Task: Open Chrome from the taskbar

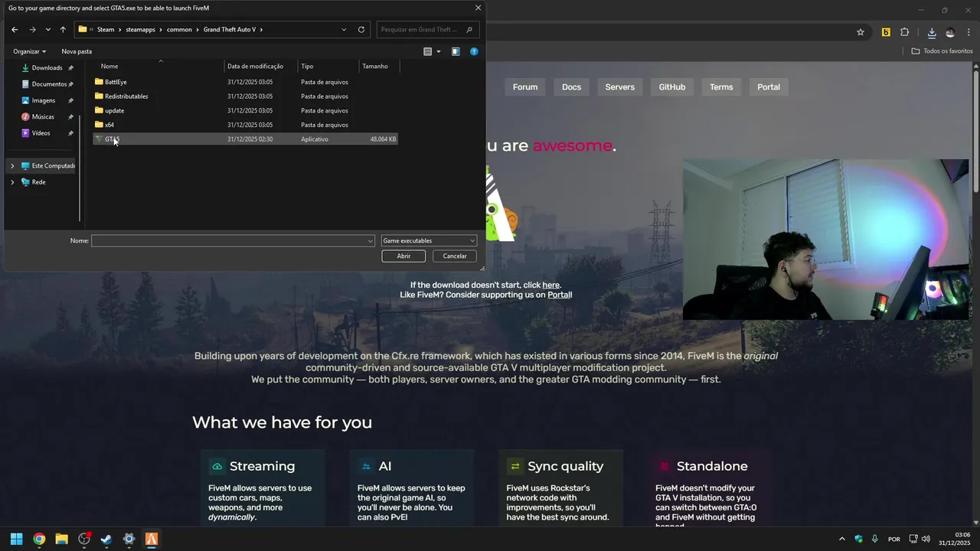Action: point(39,539)
